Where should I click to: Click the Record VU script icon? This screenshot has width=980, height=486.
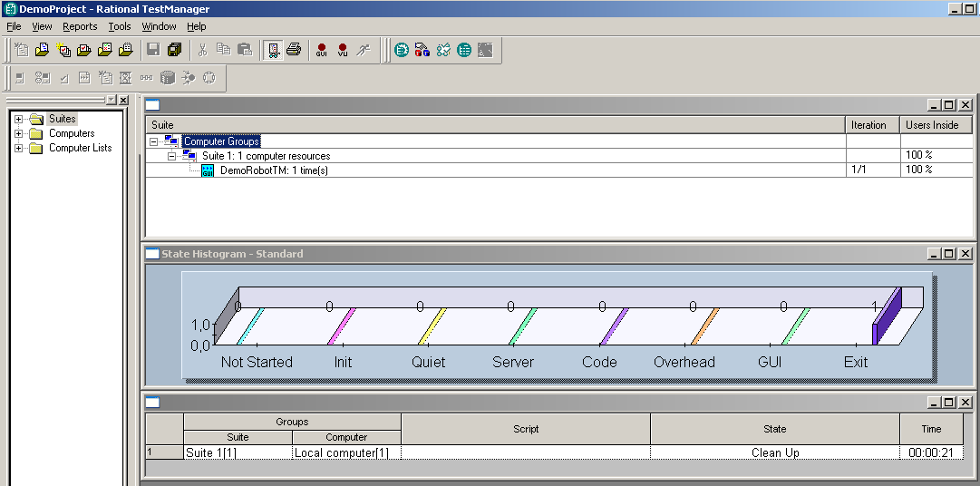click(x=343, y=50)
